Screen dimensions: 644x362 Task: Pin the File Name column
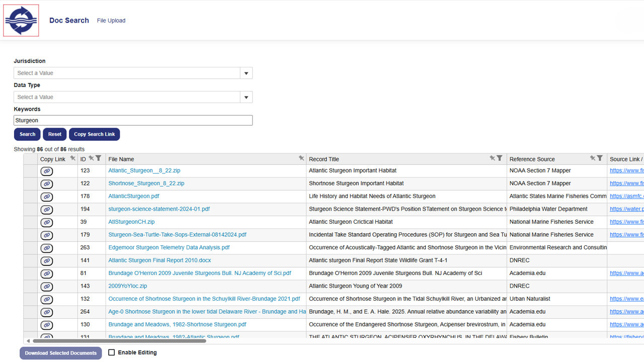click(301, 158)
